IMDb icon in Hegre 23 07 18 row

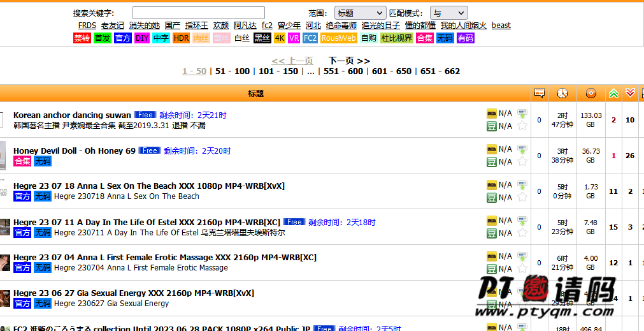[x=492, y=184]
